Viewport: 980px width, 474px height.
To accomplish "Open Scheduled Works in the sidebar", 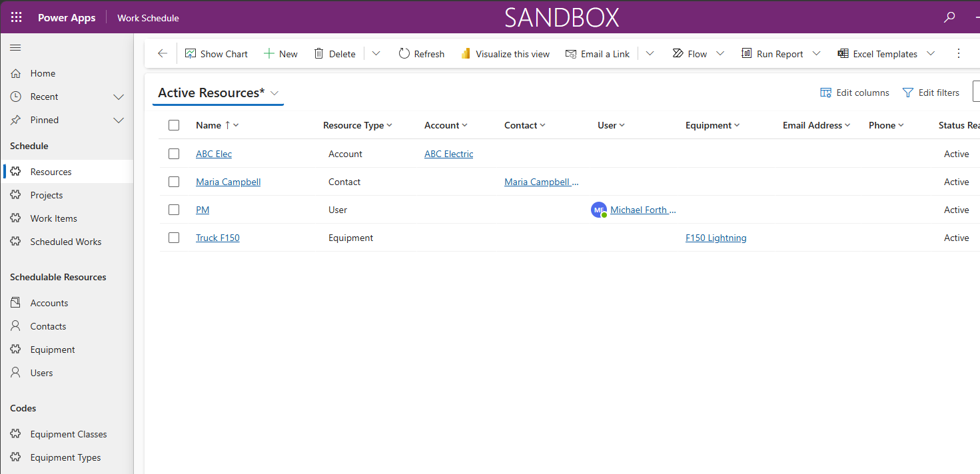I will [67, 242].
